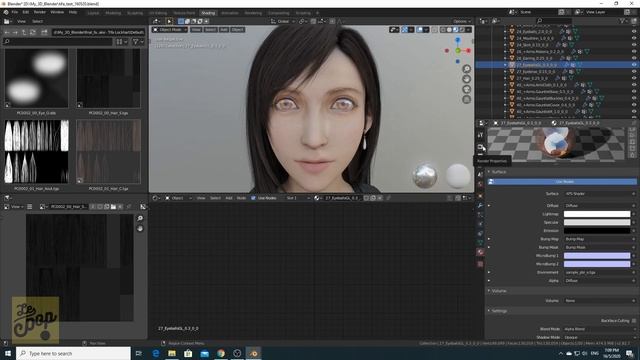
Task: Click the Emission black color swatch
Action: point(597,231)
